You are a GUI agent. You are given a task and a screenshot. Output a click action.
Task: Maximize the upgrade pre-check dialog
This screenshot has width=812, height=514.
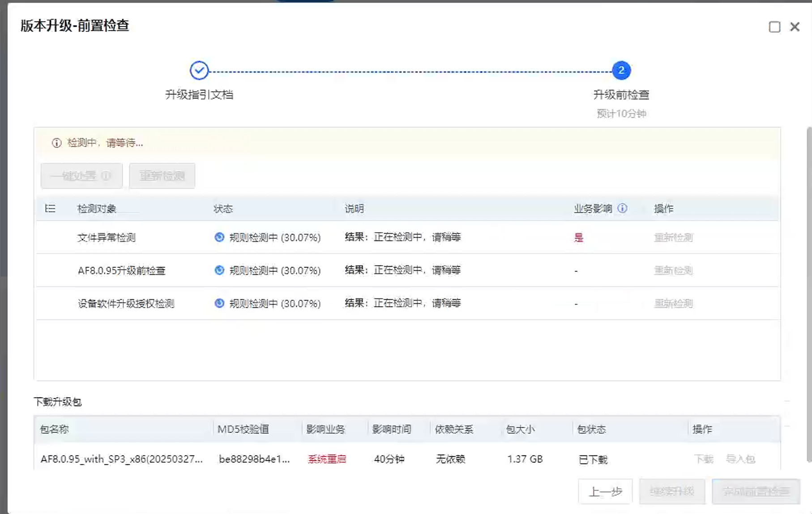point(774,27)
